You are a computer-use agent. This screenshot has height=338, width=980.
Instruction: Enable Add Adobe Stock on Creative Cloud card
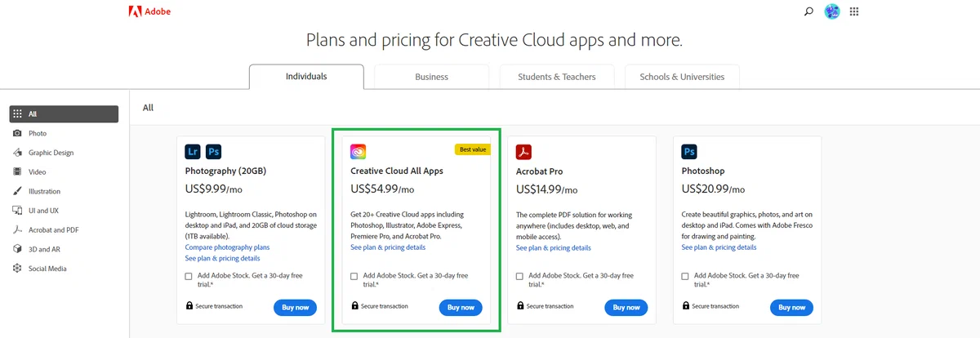point(354,276)
